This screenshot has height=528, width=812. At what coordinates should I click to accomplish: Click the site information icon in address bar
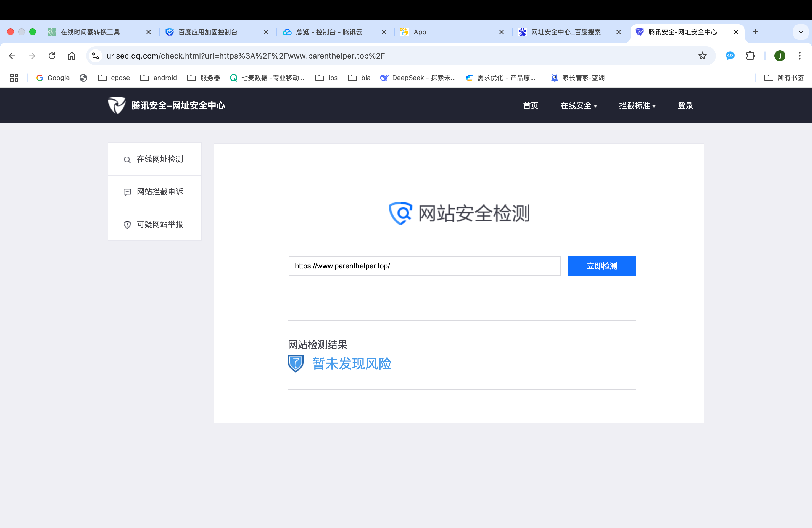[96, 56]
